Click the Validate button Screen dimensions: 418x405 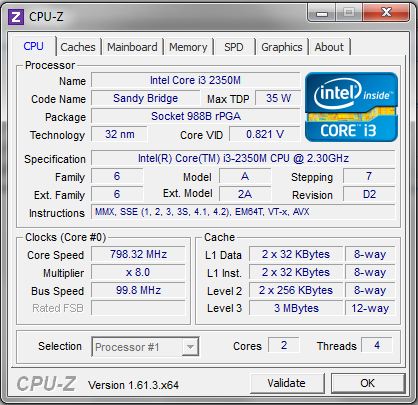[287, 383]
